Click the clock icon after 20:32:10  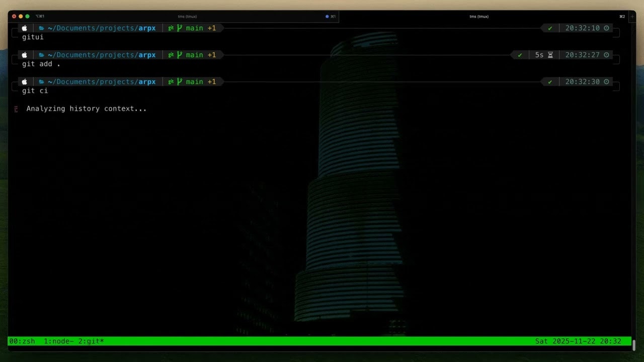click(606, 28)
